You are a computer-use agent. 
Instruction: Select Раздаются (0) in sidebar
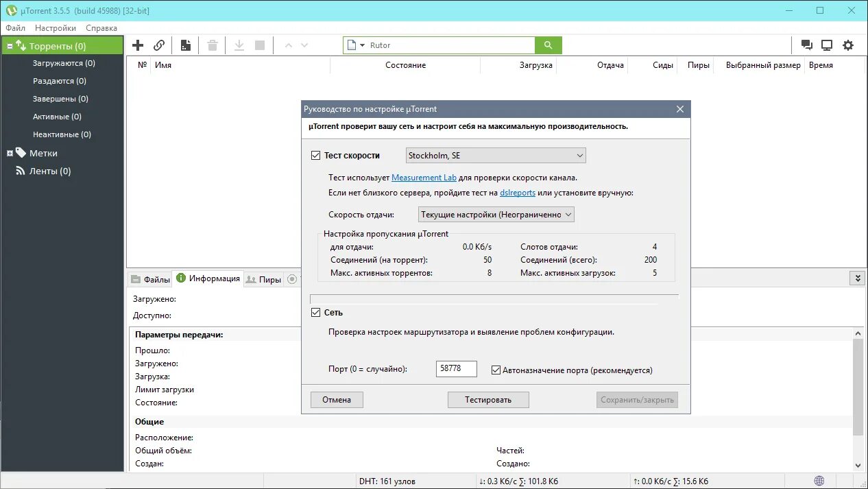pos(60,81)
